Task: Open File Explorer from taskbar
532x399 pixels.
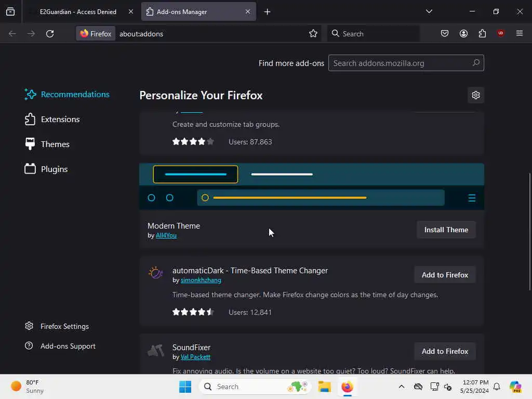Action: pyautogui.click(x=324, y=387)
